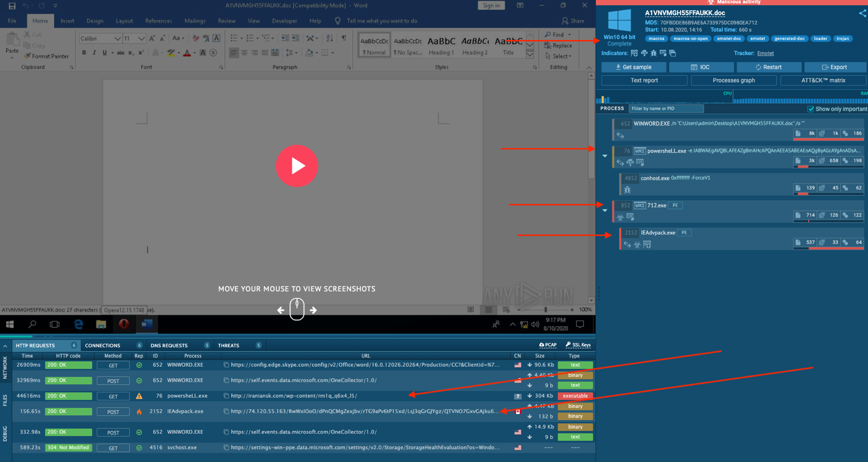Viewport: 868px width, 462px height.
Task: Open the Files side panel tab
Action: point(5,400)
